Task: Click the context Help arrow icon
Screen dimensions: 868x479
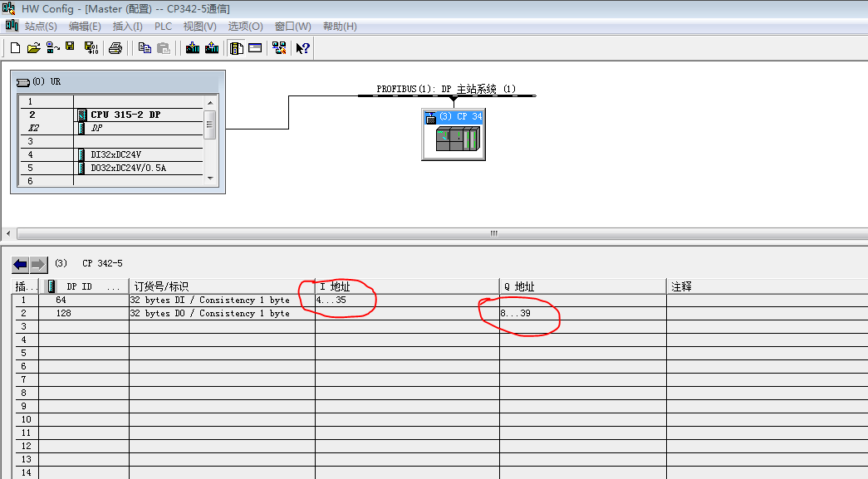Action: (302, 48)
